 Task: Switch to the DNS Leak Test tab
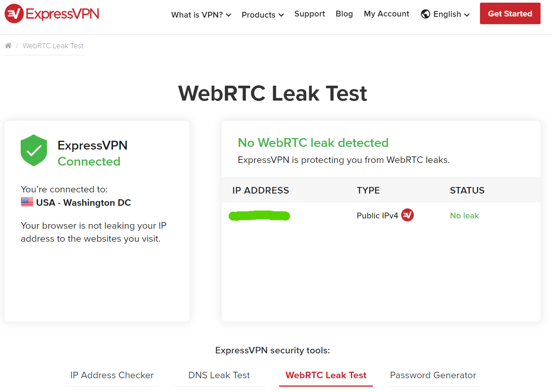(x=219, y=375)
